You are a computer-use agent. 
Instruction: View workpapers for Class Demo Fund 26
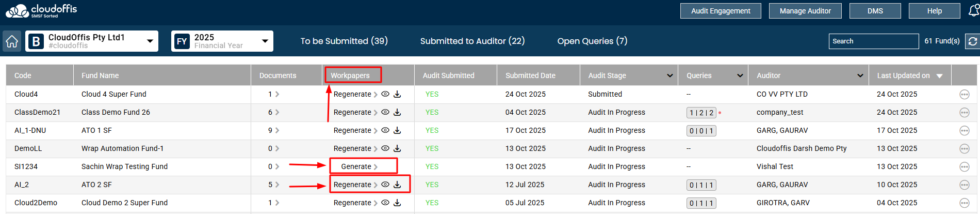click(x=385, y=112)
